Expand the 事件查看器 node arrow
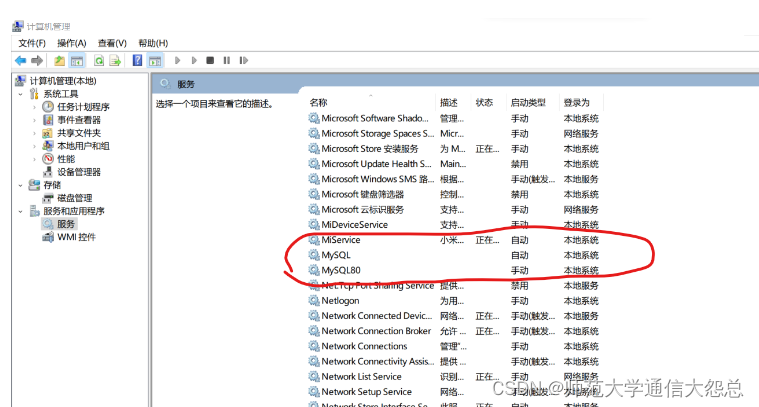Screen dimensions: 759x407 click(x=34, y=120)
